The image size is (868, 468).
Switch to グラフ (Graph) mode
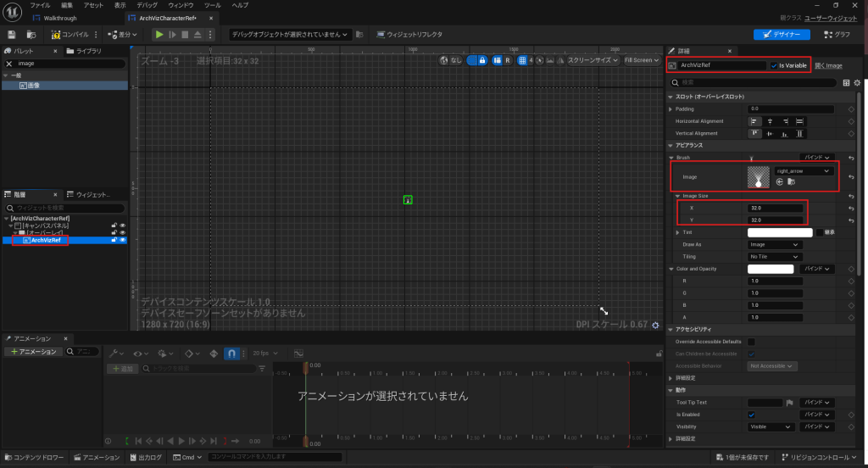[837, 35]
